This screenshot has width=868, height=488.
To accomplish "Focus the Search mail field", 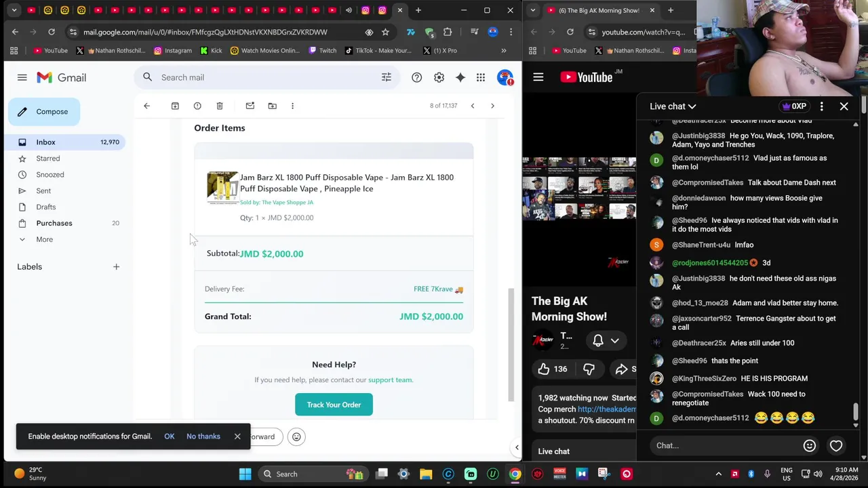I will 268,77.
